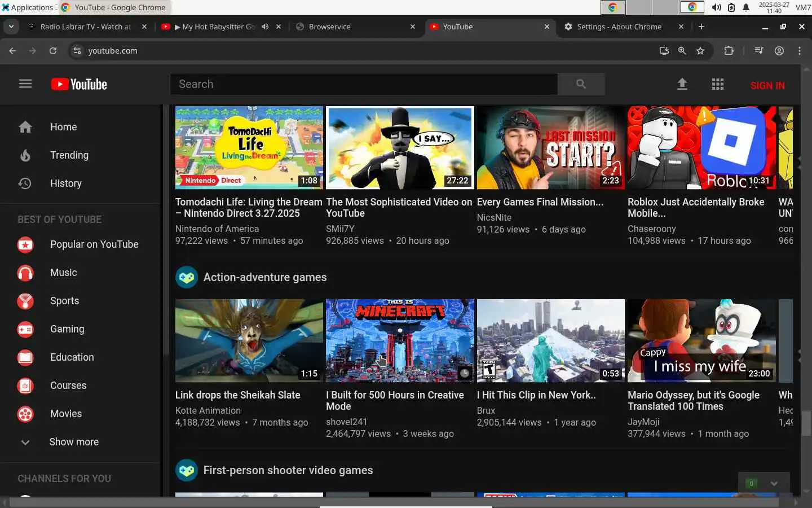Click YouTube - Google Chrome taskbar entry
This screenshot has height=508, width=812.
113,7
